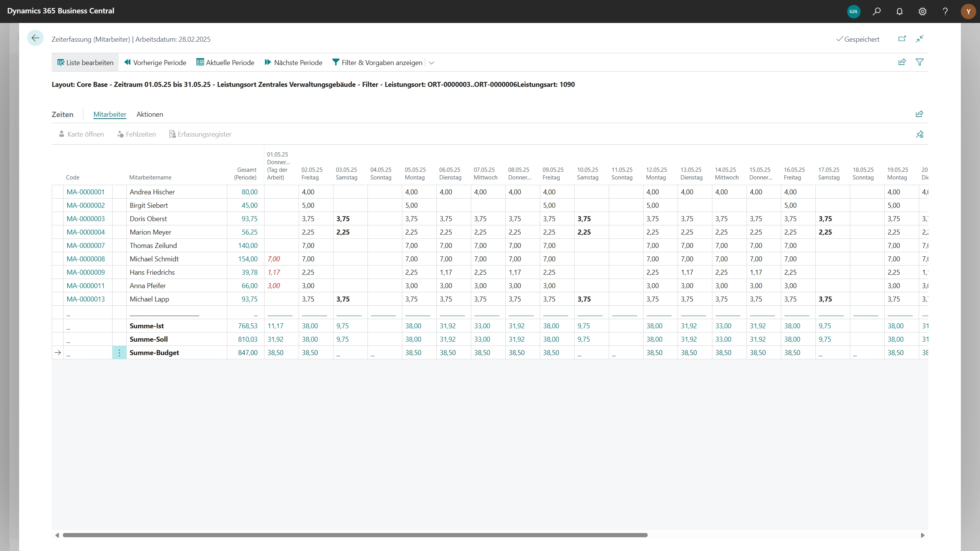This screenshot has width=980, height=551.
Task: Go to Nächste Periode
Action: (293, 62)
